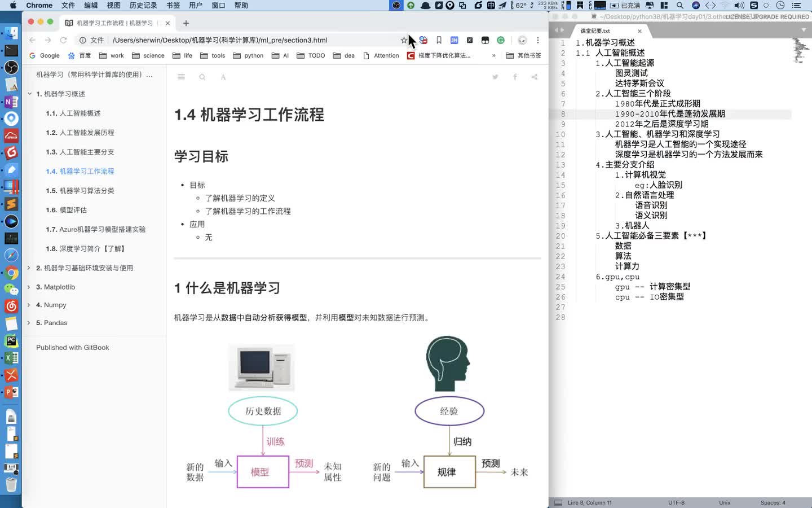The height and width of the screenshot is (508, 812).
Task: Click the Chrome address bar URL
Action: (x=220, y=40)
